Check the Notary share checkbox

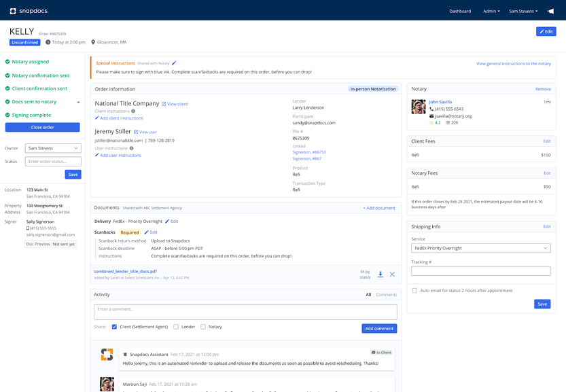pos(203,327)
